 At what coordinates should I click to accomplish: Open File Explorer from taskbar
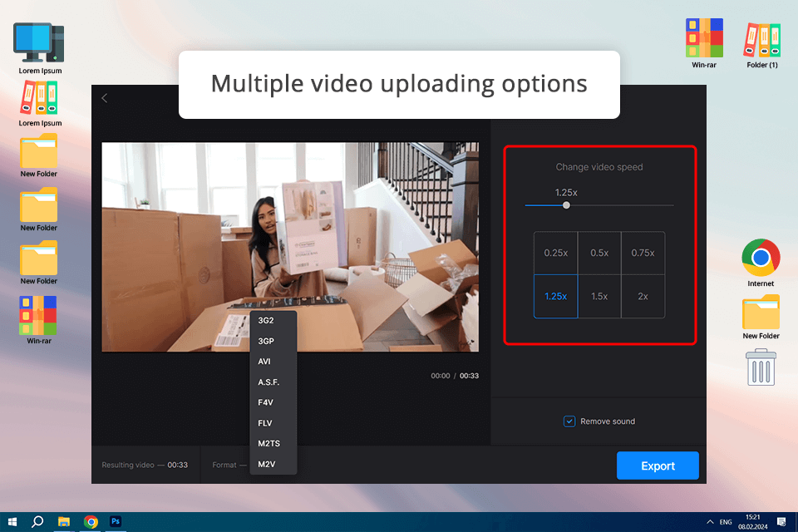pos(64,522)
